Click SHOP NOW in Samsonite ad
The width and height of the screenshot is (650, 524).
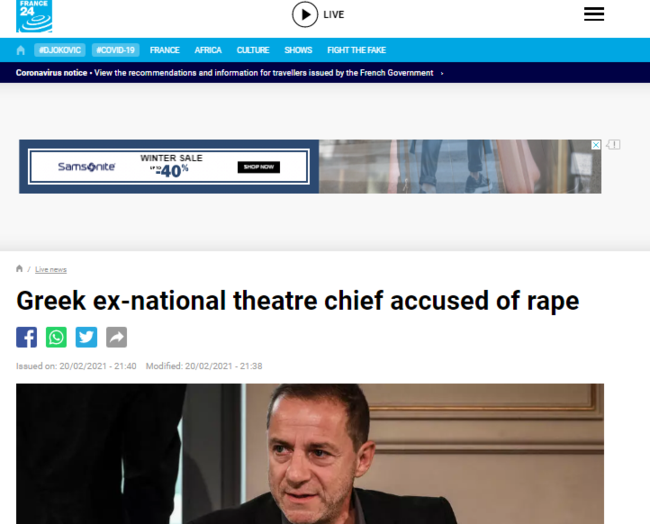tap(259, 167)
